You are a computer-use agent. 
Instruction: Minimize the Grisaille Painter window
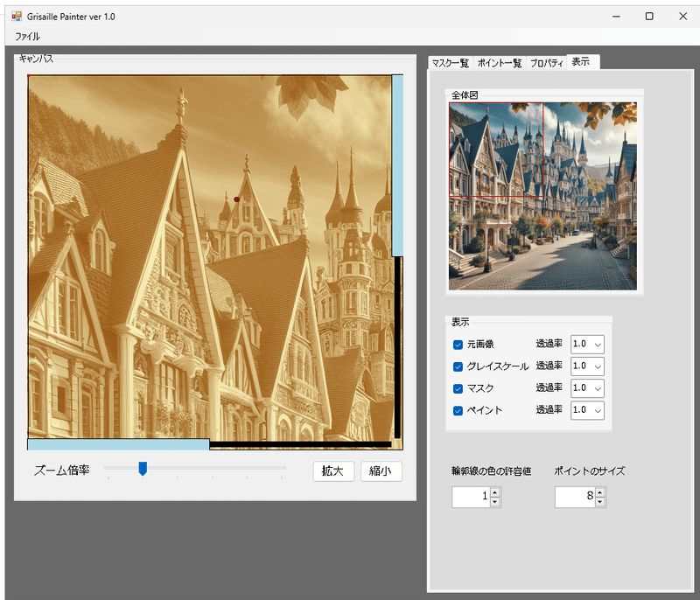(616, 17)
